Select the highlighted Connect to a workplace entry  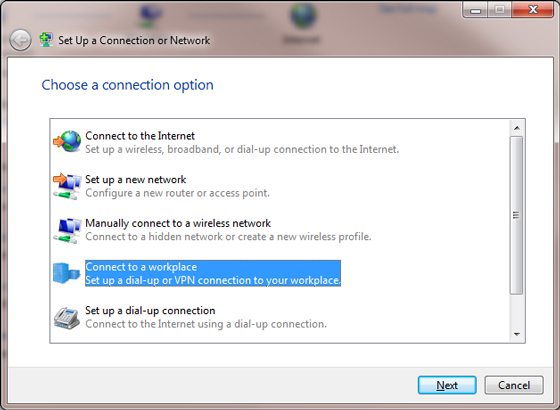(x=213, y=274)
